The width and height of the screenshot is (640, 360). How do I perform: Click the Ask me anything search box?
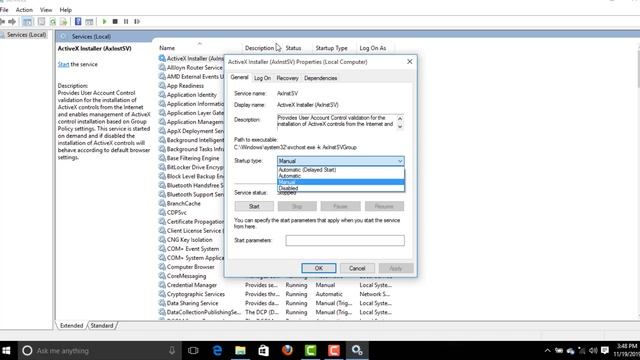[98, 350]
